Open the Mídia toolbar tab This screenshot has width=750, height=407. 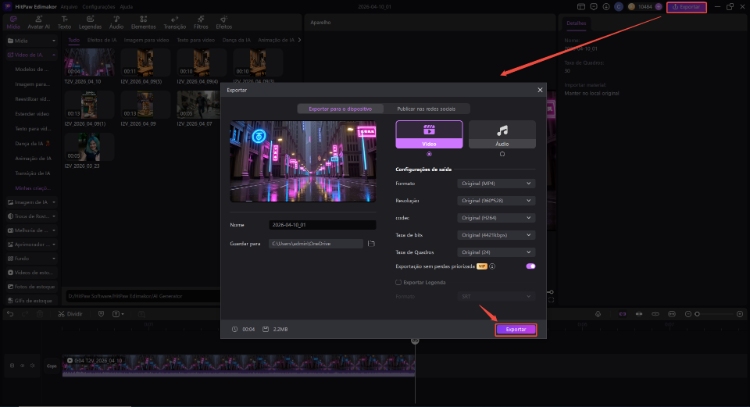tap(13, 22)
